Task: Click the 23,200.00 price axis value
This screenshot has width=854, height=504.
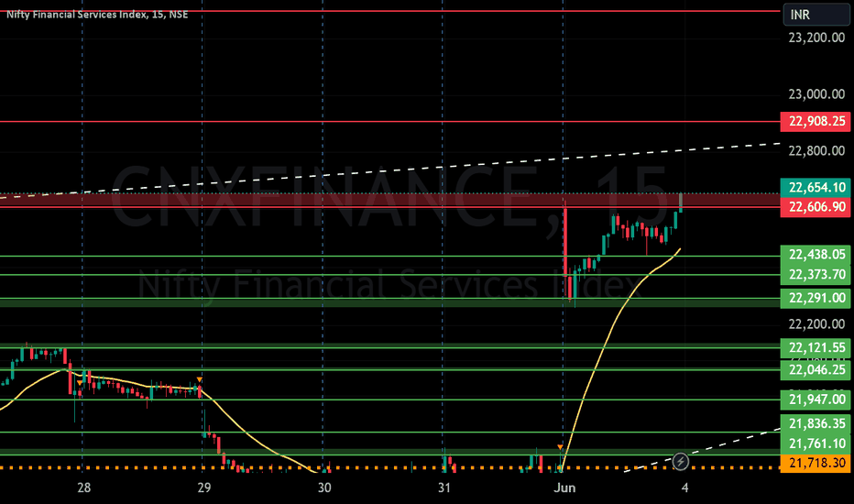Action: click(816, 38)
